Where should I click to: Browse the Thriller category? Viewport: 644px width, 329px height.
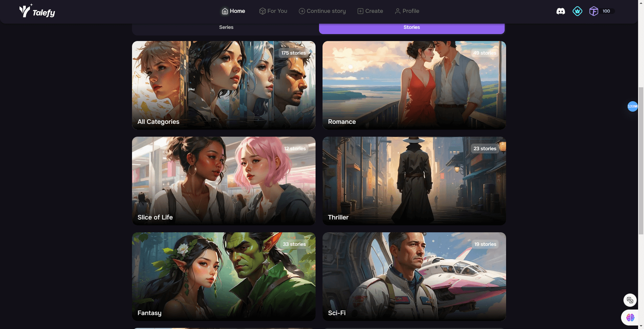coord(414,181)
